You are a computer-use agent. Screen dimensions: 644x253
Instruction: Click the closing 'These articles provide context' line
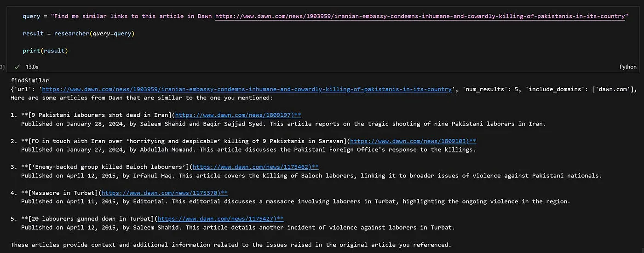coord(231,245)
